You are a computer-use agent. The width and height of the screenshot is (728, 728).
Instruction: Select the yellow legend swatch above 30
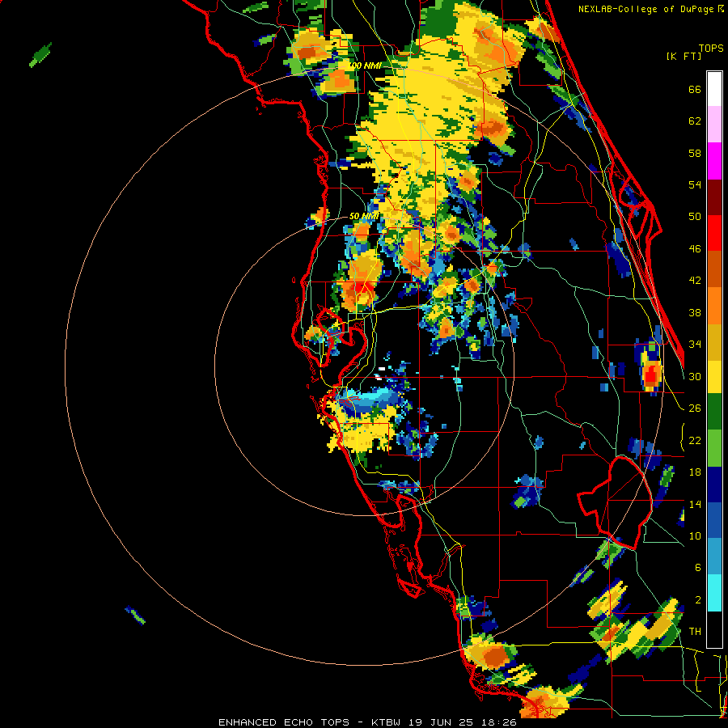[x=714, y=377]
